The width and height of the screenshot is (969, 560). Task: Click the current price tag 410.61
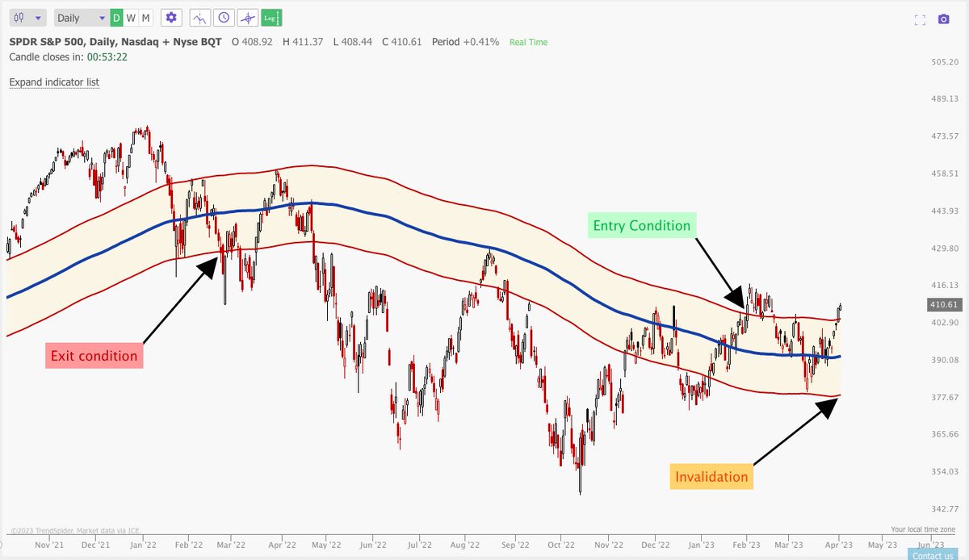click(943, 304)
